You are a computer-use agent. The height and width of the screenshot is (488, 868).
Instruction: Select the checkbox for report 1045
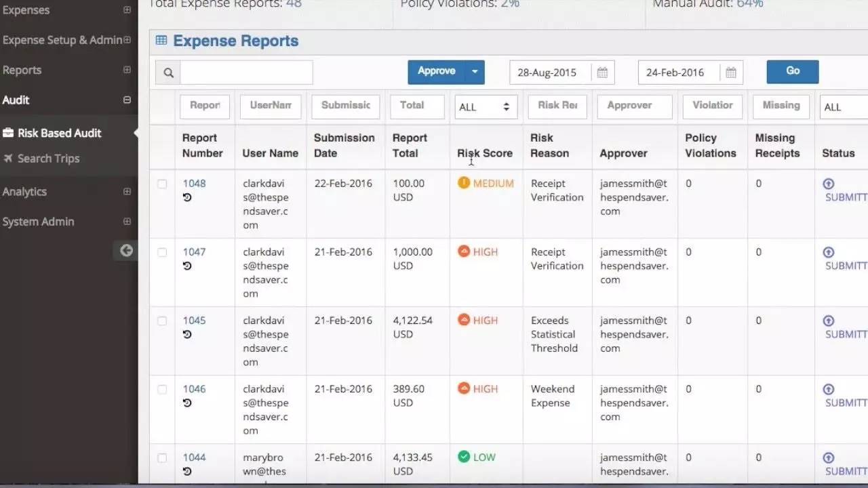point(162,321)
